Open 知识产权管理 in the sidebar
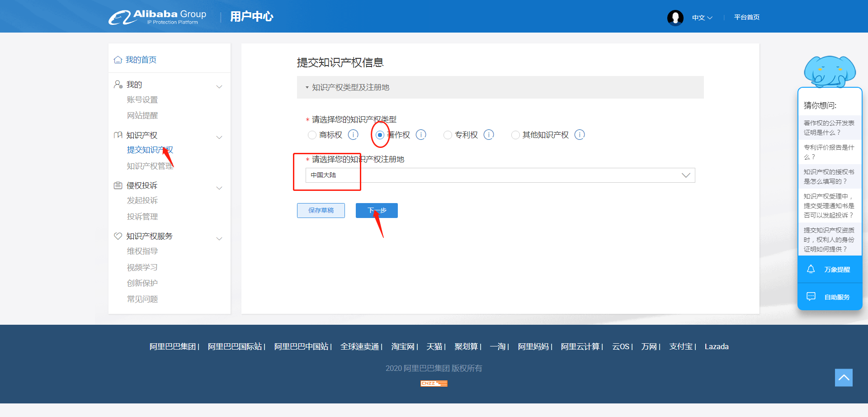Screen dimensions: 868x417 click(150, 166)
